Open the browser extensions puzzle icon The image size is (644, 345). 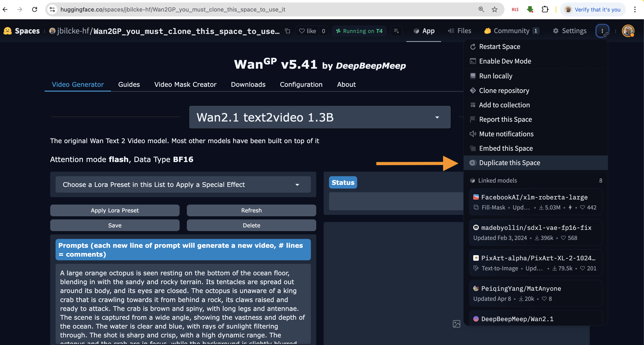pos(545,9)
